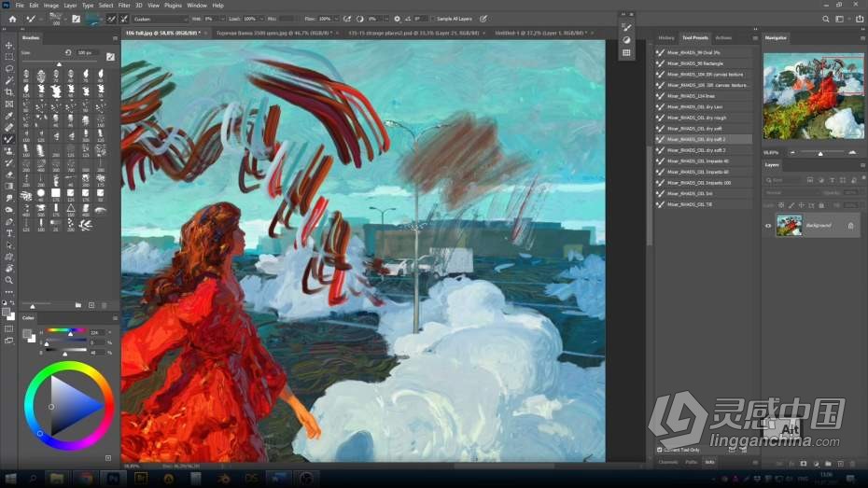The width and height of the screenshot is (868, 488).
Task: Open Adjustments circle icon in collapsed dock
Action: point(626,40)
